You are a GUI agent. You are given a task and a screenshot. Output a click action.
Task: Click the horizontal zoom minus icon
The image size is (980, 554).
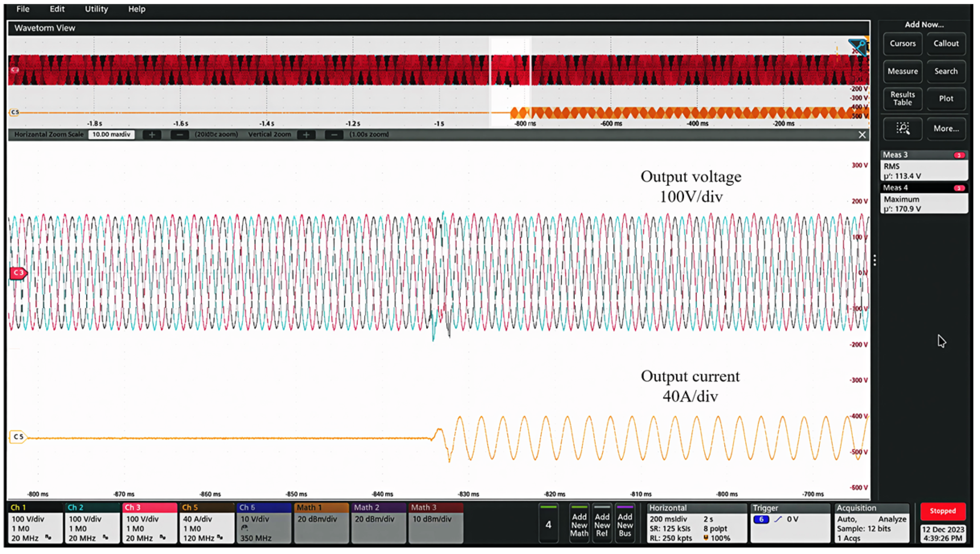tap(180, 135)
